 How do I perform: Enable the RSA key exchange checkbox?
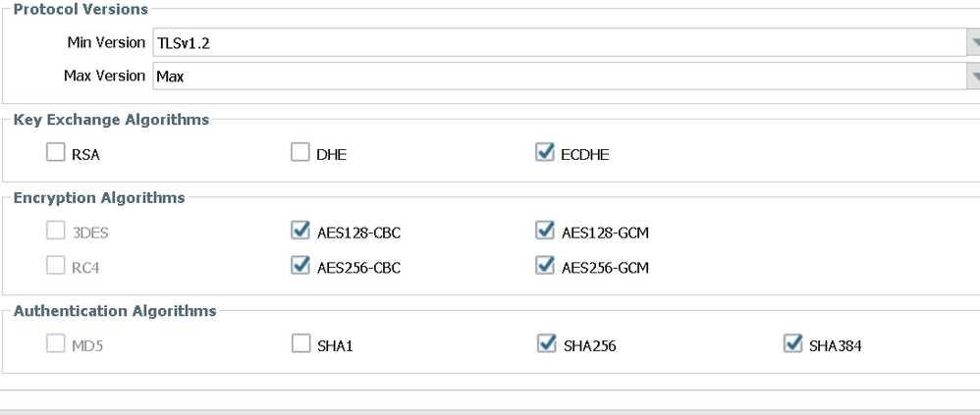55,153
